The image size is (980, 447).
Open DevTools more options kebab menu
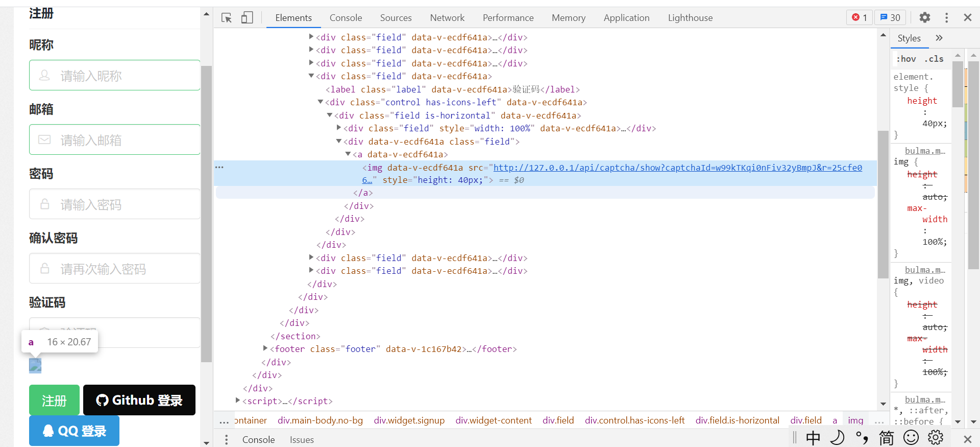946,18
